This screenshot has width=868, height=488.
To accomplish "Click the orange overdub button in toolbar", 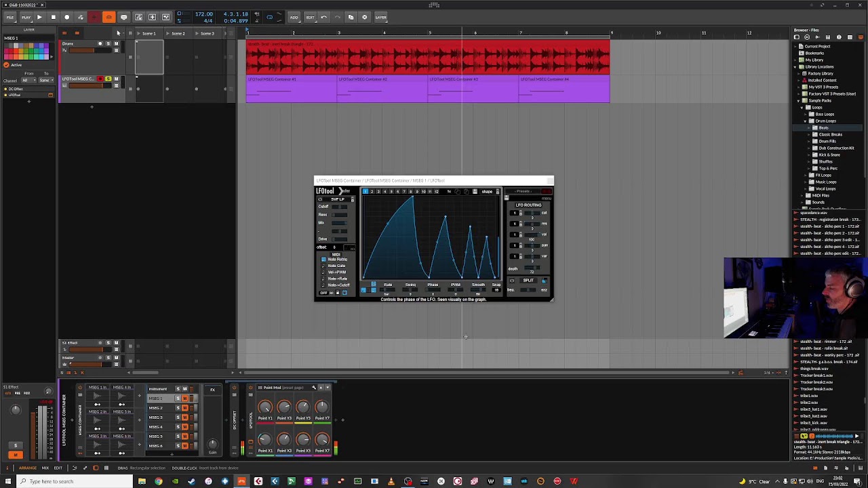I will coord(108,17).
